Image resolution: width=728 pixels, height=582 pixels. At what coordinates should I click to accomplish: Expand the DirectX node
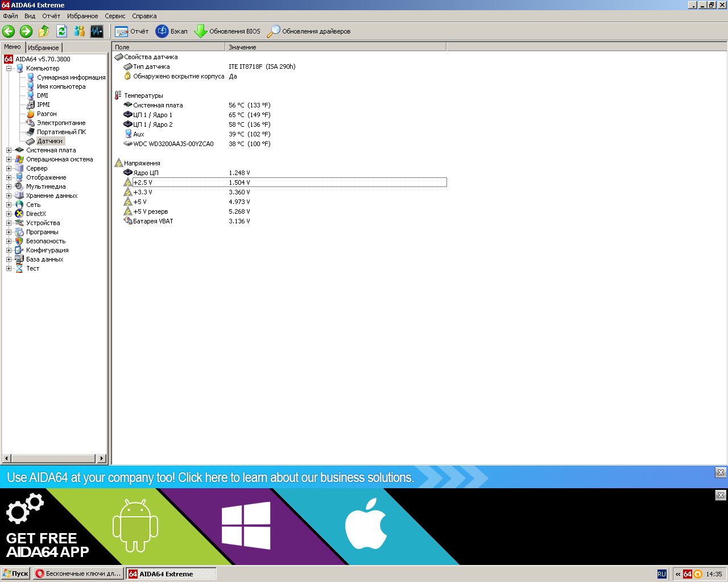(9, 214)
